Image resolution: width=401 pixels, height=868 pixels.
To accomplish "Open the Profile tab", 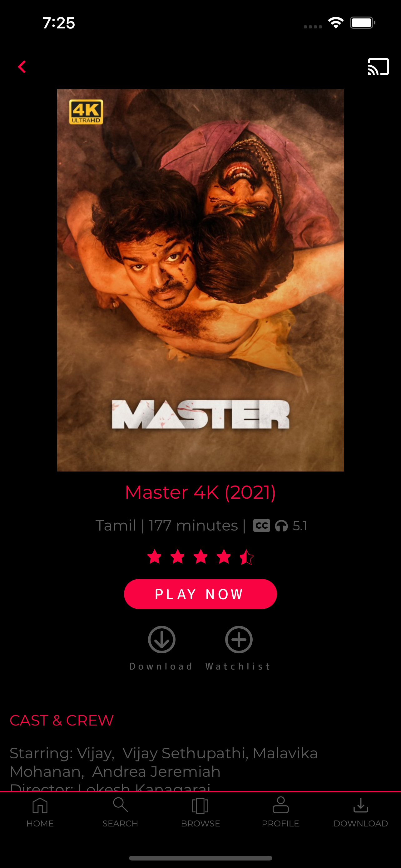I will pyautogui.click(x=280, y=812).
